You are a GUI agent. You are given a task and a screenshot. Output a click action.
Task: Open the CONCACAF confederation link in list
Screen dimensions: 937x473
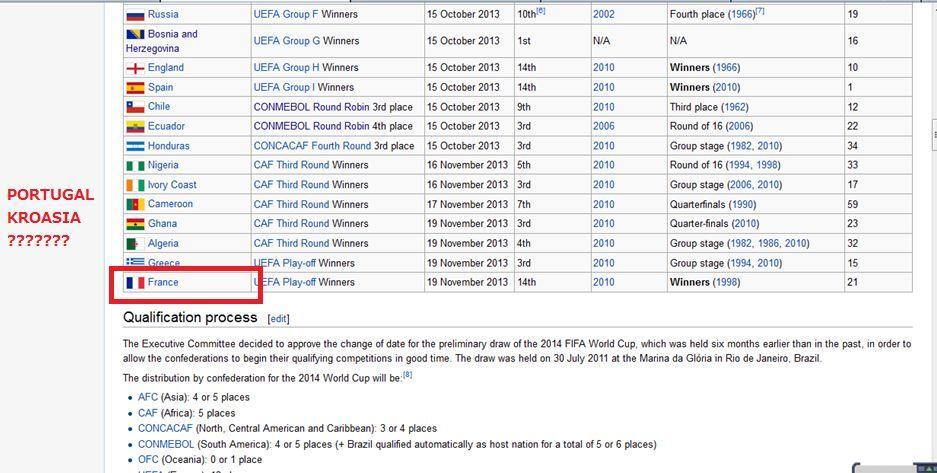click(166, 428)
